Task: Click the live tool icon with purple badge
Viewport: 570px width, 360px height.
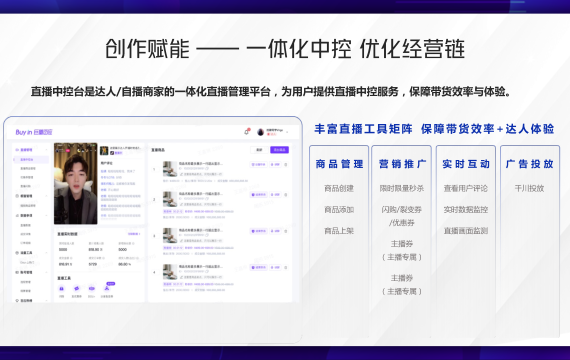Action: 106,288
